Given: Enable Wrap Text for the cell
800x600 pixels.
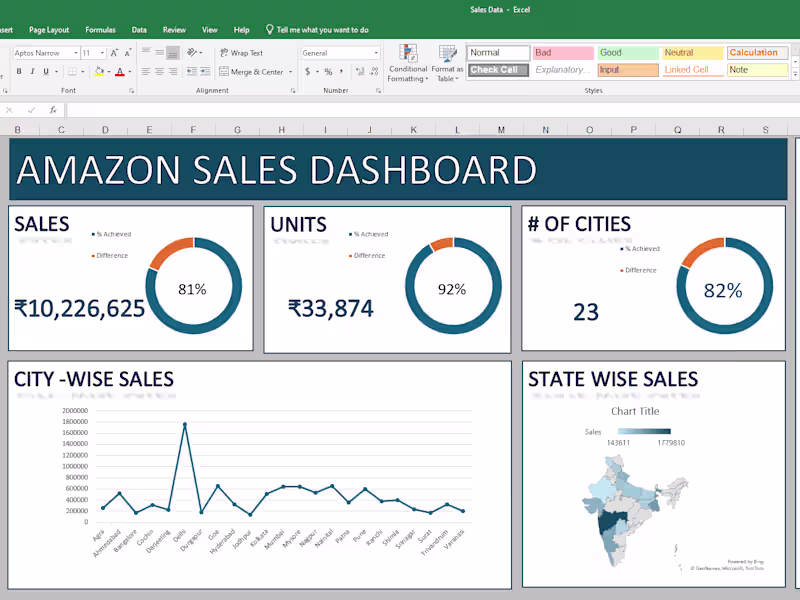Looking at the screenshot, I should tap(240, 53).
